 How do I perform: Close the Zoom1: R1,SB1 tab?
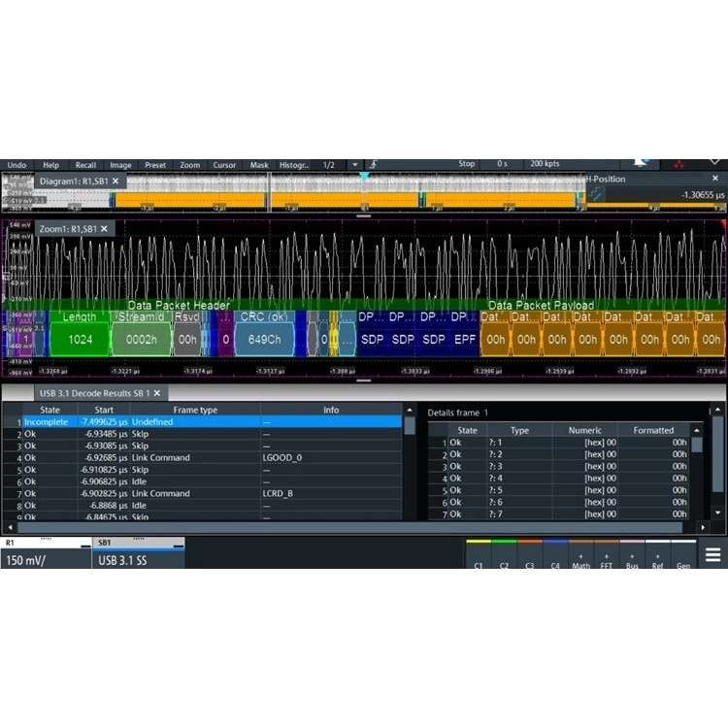(105, 229)
